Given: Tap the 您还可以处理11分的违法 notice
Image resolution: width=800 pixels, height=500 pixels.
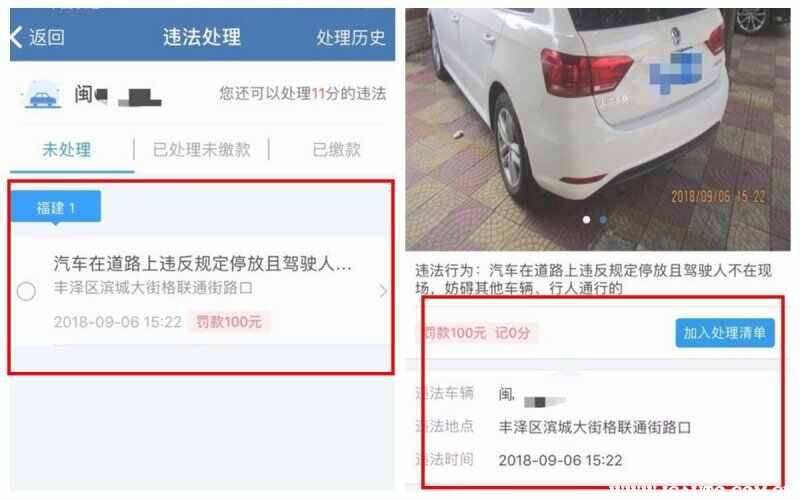Looking at the screenshot, I should pyautogui.click(x=303, y=93).
